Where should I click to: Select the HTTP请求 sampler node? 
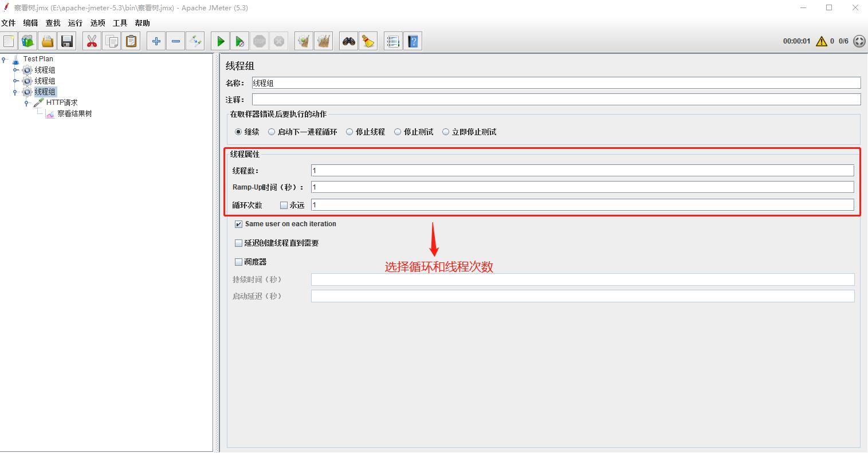point(62,103)
